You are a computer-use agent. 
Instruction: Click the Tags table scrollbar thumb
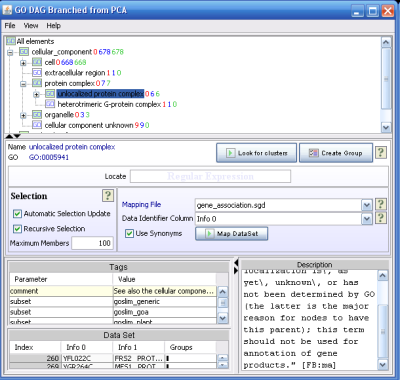223,303
